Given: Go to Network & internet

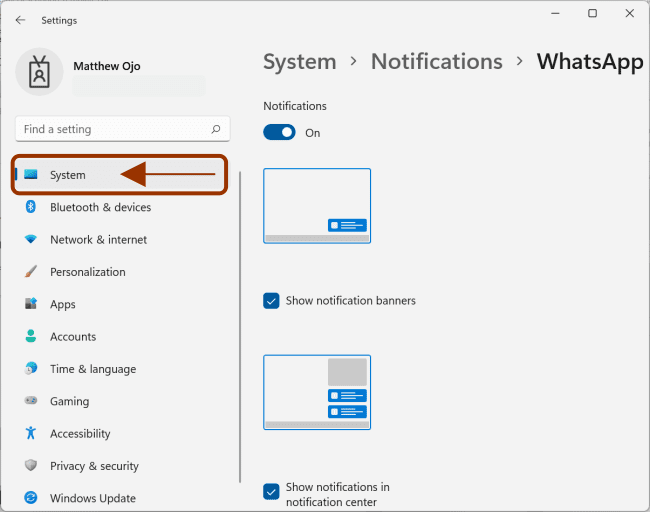Looking at the screenshot, I should point(98,240).
